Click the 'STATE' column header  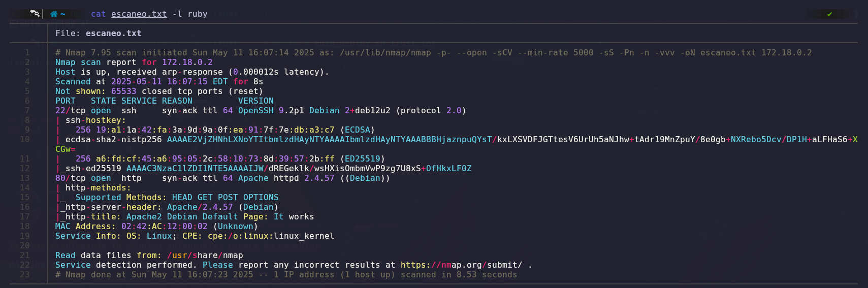(x=104, y=101)
